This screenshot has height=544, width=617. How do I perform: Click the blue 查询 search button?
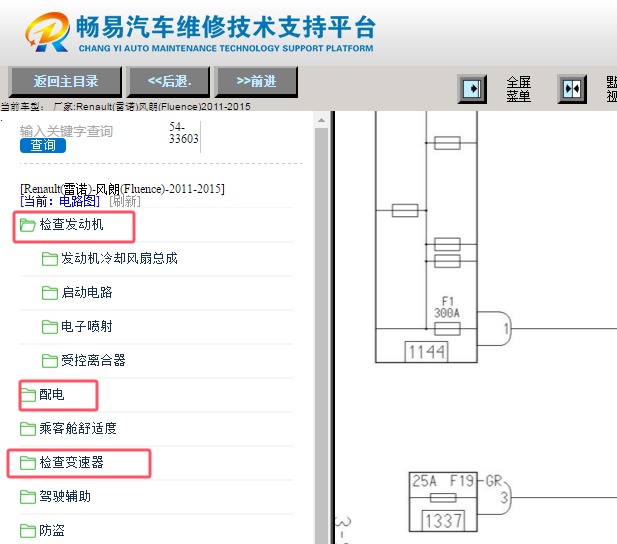(x=43, y=145)
